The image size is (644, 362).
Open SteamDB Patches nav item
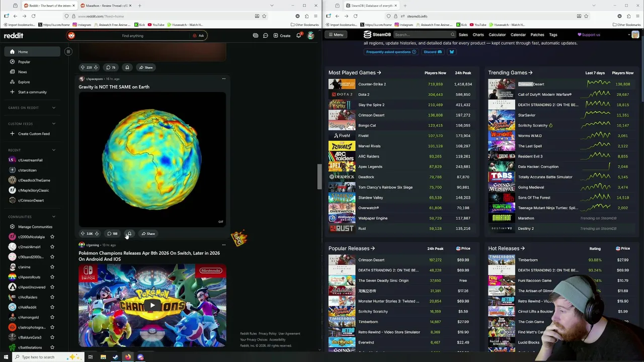(x=537, y=35)
